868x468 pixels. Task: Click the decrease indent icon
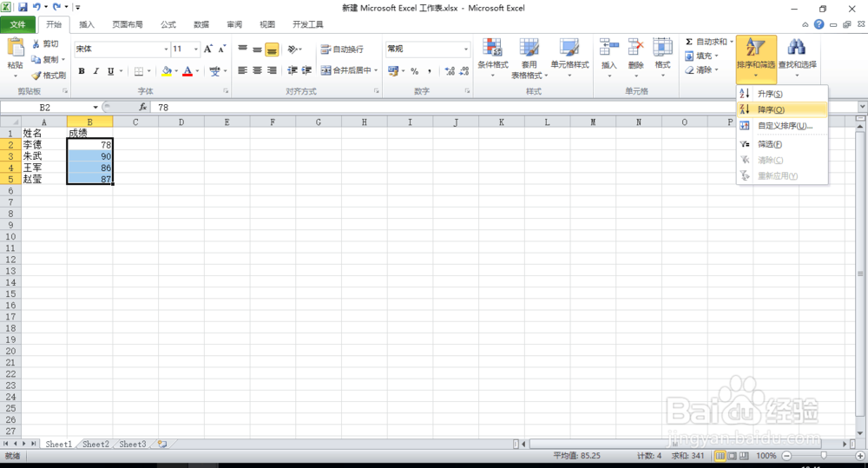pyautogui.click(x=293, y=70)
